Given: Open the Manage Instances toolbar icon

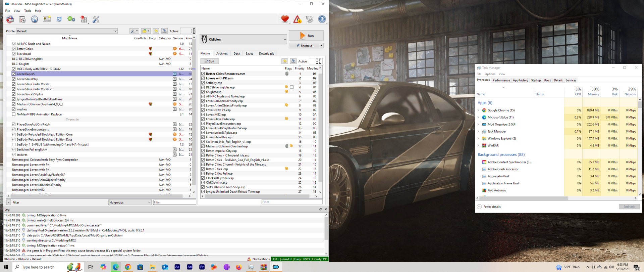Looking at the screenshot, I should (x=10, y=19).
